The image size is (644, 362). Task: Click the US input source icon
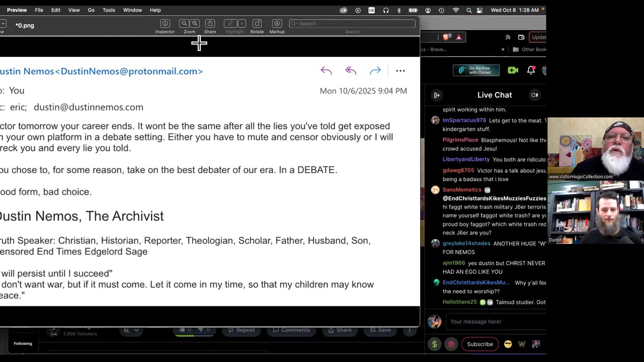371,10
